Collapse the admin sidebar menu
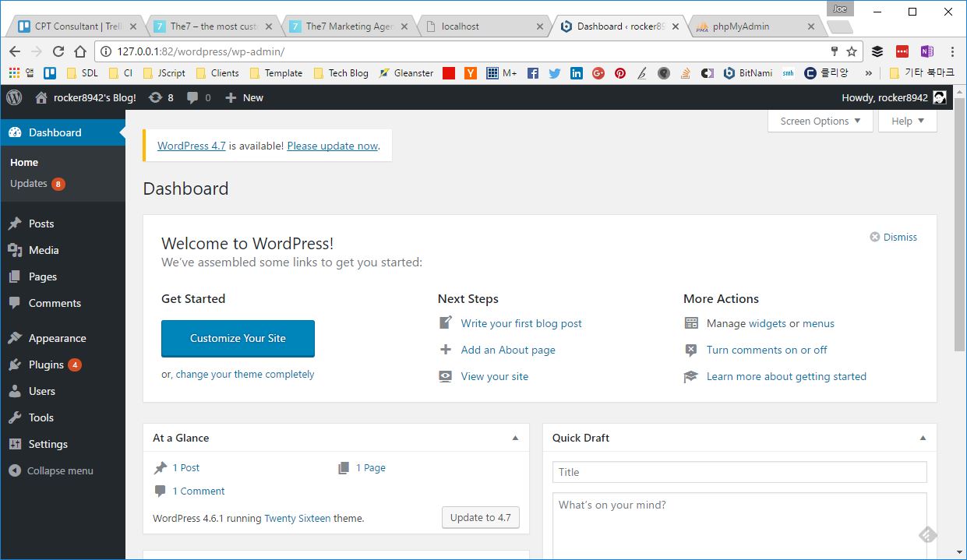Viewport: 967px width, 560px height. pos(51,470)
